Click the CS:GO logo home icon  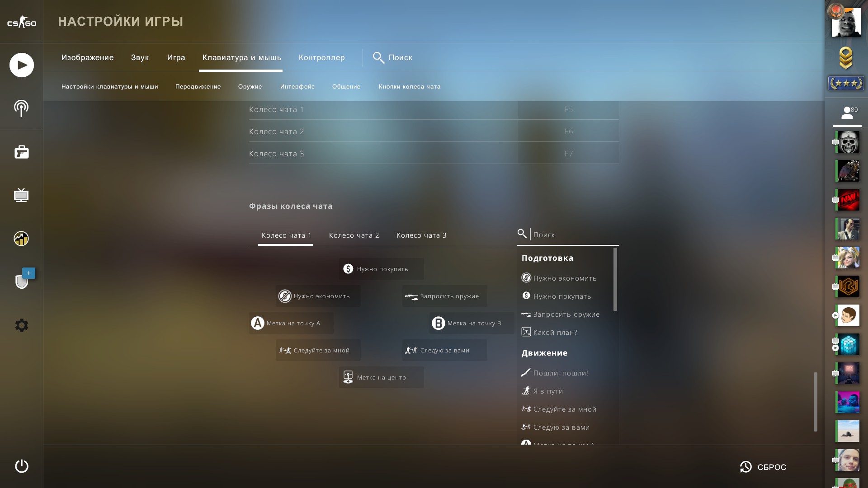coord(21,22)
